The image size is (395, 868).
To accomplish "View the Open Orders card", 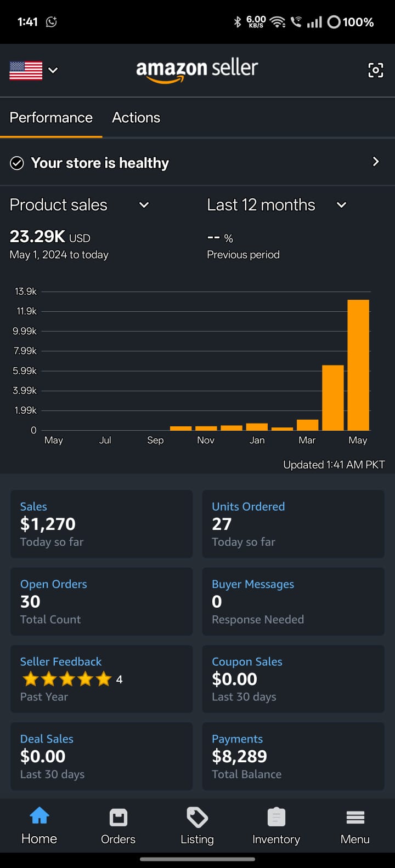I will tap(101, 601).
